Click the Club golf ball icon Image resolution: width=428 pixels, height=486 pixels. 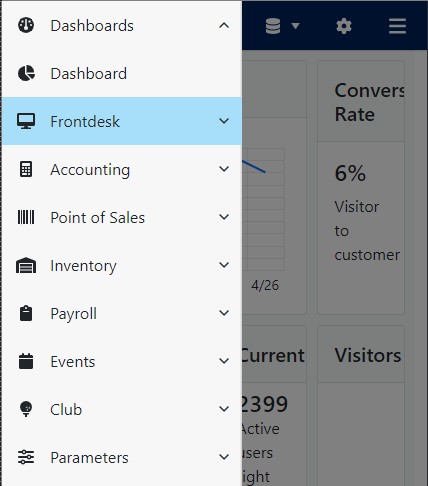pyautogui.click(x=26, y=409)
